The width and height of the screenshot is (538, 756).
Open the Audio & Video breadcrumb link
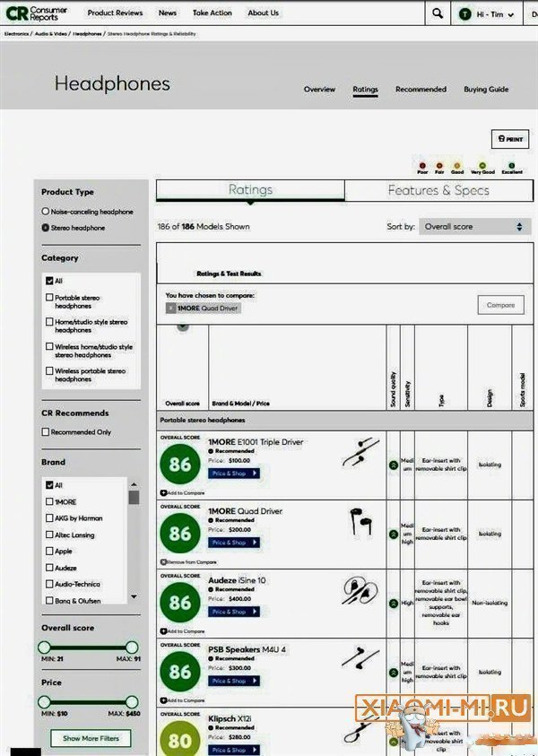(x=50, y=34)
